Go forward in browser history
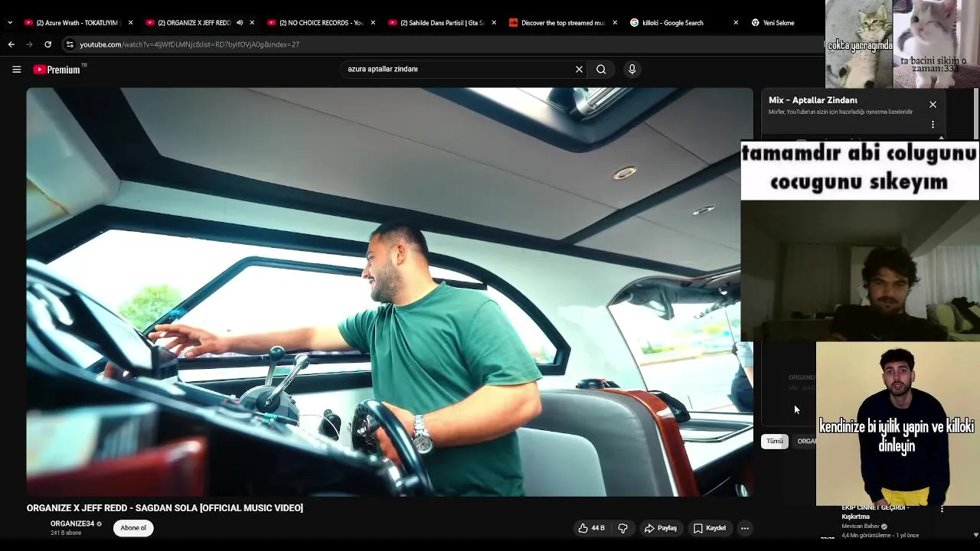The width and height of the screenshot is (980, 551). (29, 44)
